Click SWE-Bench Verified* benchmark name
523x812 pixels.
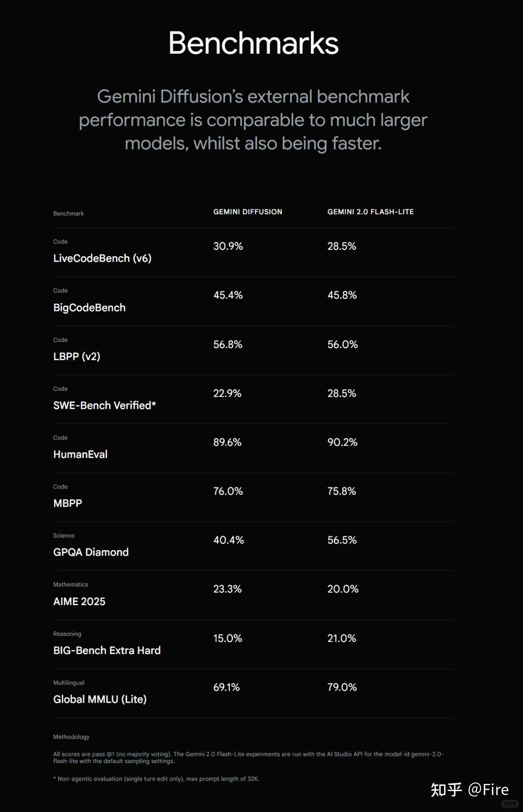tap(104, 405)
